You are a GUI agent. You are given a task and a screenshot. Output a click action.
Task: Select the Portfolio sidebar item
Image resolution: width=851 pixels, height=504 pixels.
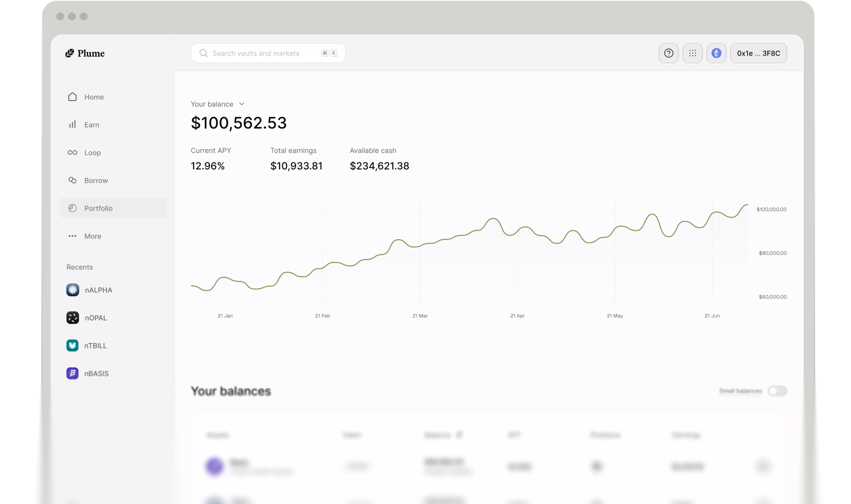(113, 208)
